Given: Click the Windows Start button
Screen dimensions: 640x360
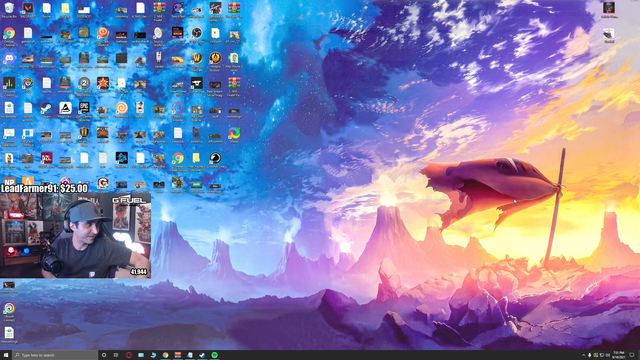Looking at the screenshot, I should pyautogui.click(x=6, y=355).
